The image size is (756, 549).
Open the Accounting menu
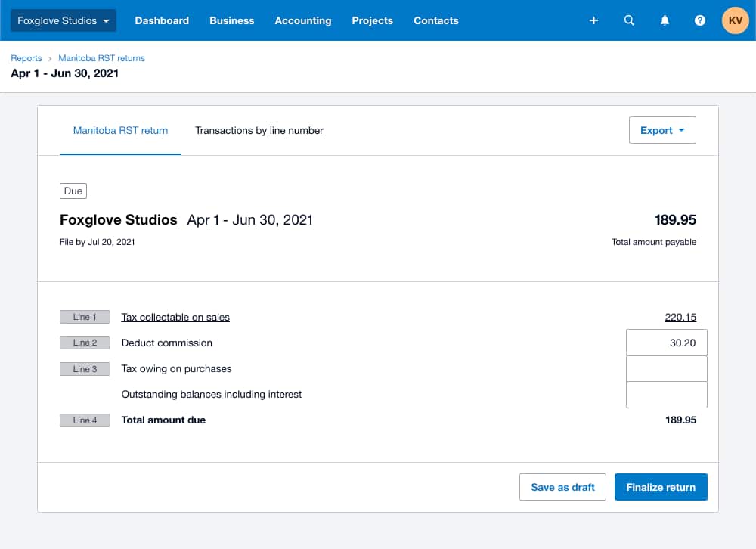[303, 20]
